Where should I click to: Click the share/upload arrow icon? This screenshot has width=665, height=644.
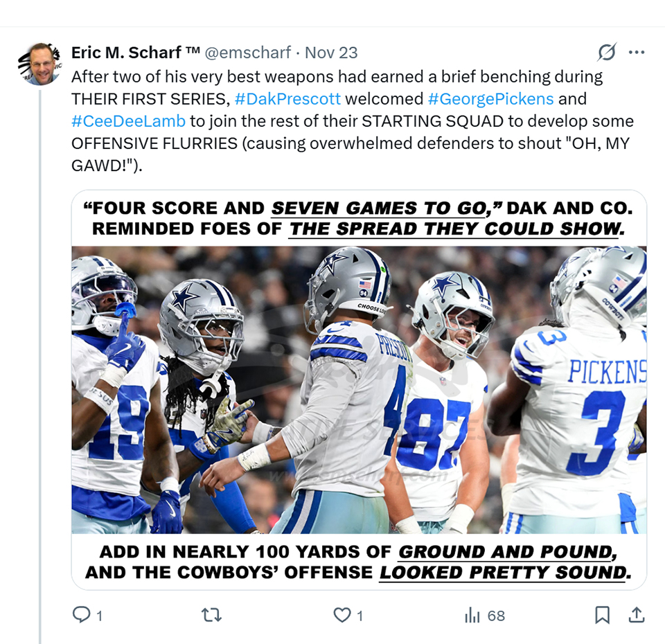[637, 614]
